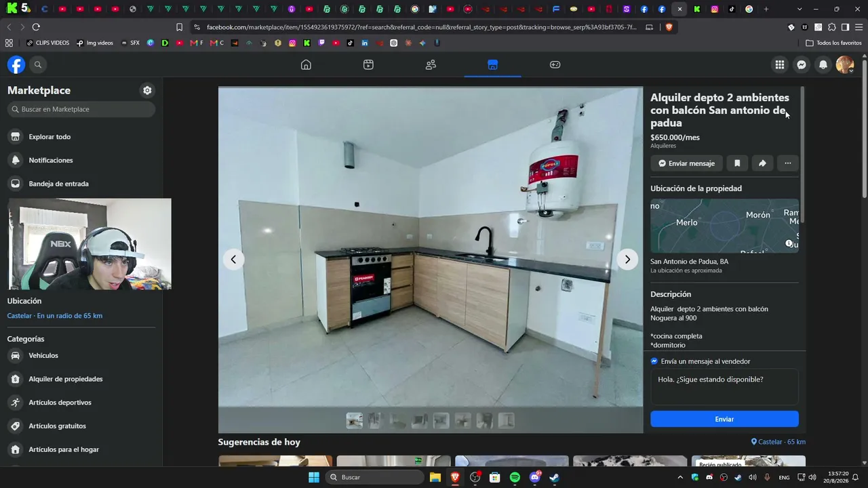Share the listing with arrow button
868x488 pixels.
[762, 163]
